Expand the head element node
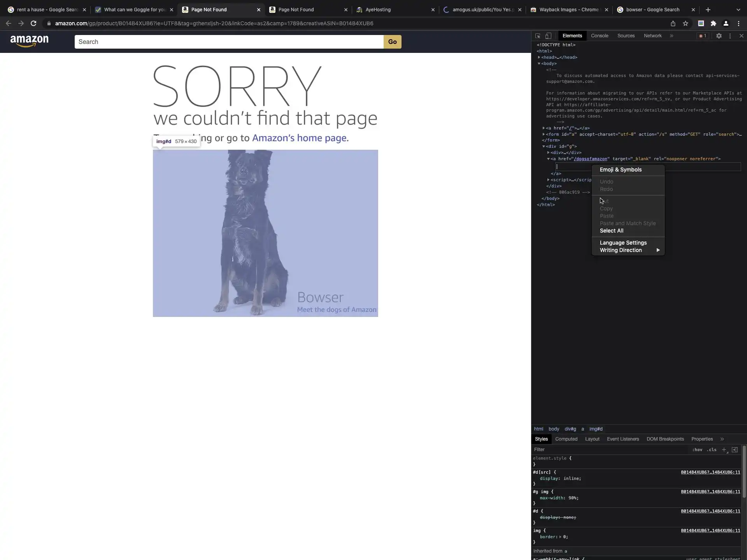The height and width of the screenshot is (560, 747). pos(539,57)
